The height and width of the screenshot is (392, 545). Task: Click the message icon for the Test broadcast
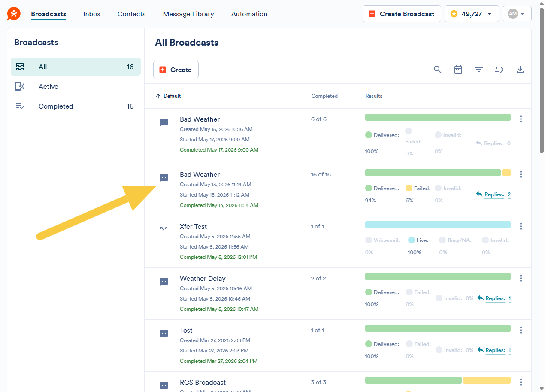coord(164,334)
